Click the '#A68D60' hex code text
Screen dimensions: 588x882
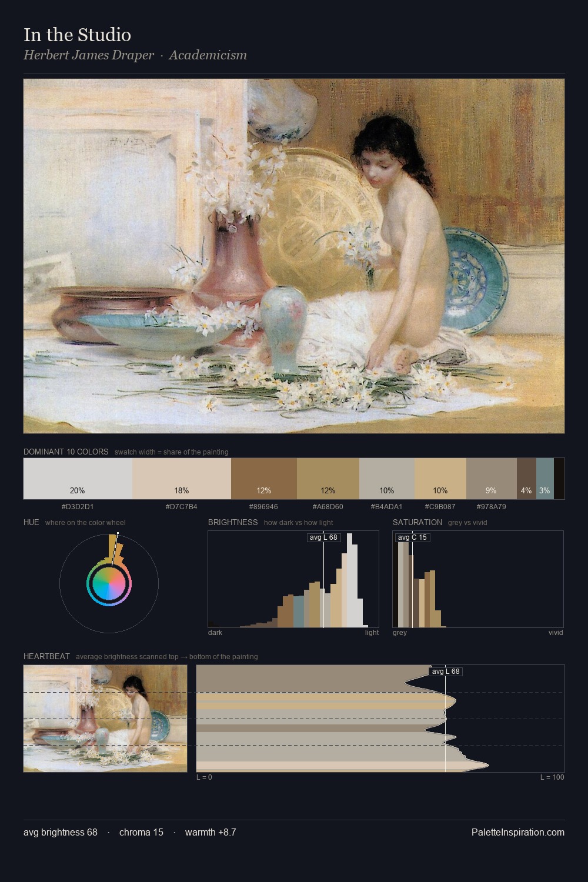click(x=328, y=506)
